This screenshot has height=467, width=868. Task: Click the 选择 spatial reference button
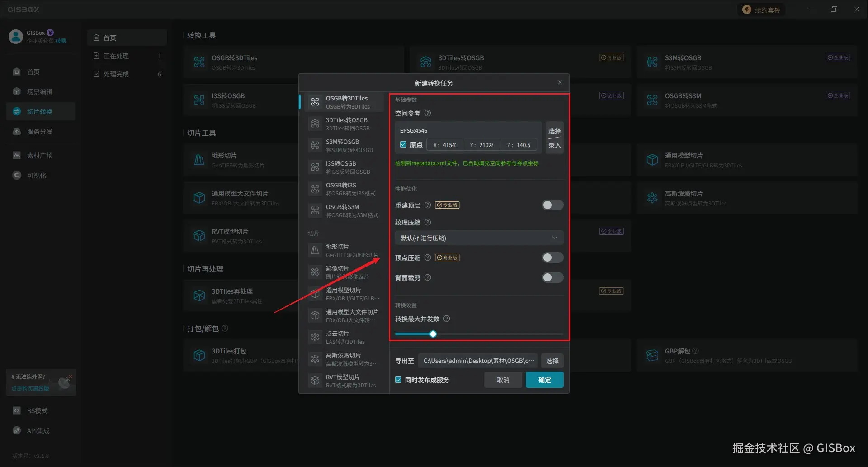[554, 131]
